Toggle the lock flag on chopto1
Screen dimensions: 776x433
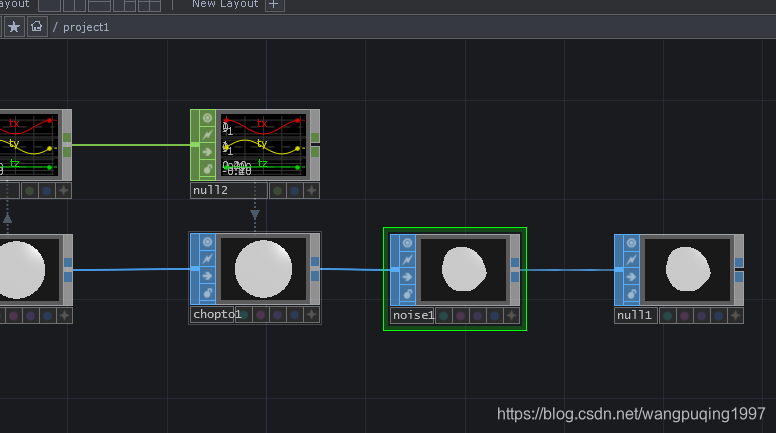click(207, 293)
